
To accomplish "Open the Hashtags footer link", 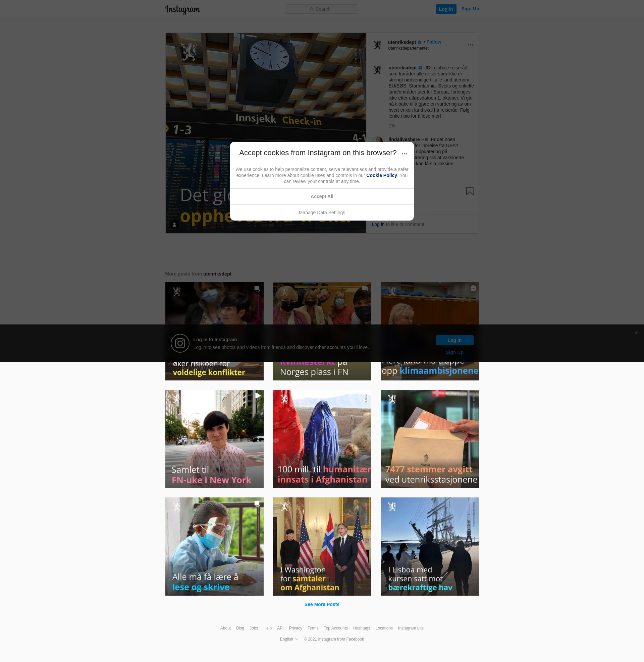I will tap(361, 628).
